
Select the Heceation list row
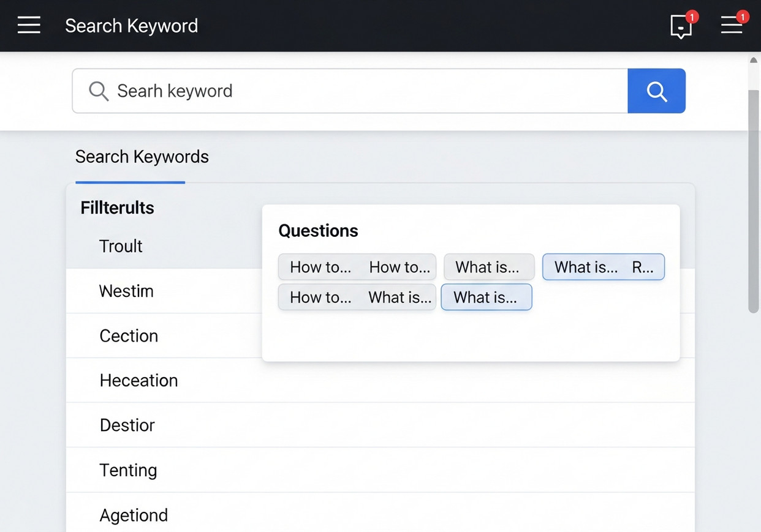point(380,380)
